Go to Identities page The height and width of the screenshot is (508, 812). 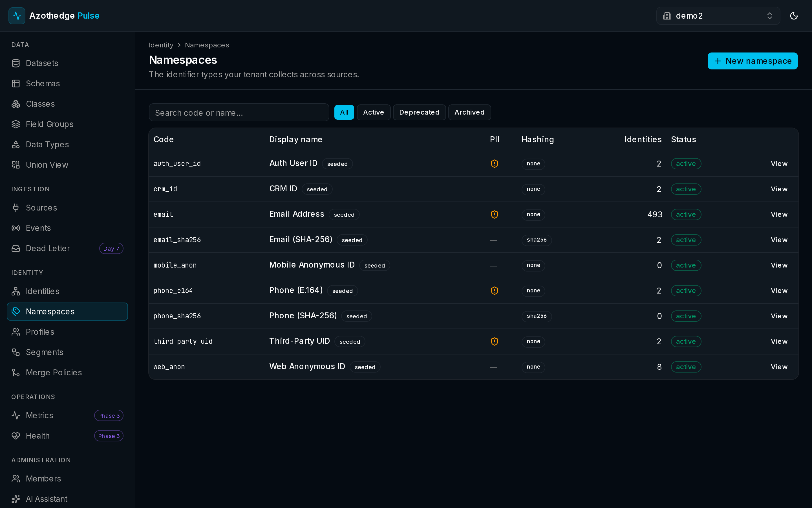click(x=67, y=291)
